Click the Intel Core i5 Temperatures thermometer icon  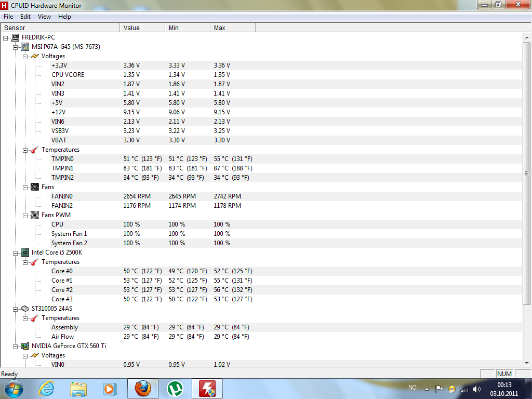(35, 262)
